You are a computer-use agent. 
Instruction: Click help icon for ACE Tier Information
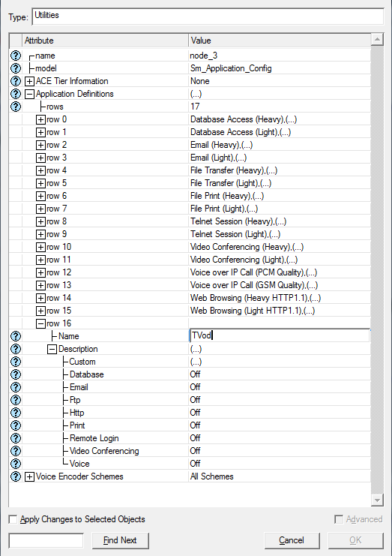tap(16, 81)
